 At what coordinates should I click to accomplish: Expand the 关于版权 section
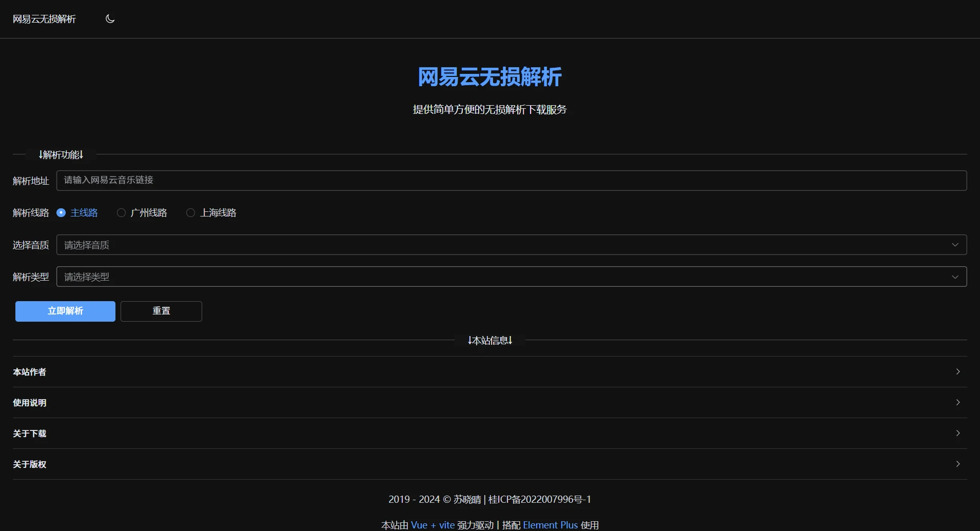[490, 464]
